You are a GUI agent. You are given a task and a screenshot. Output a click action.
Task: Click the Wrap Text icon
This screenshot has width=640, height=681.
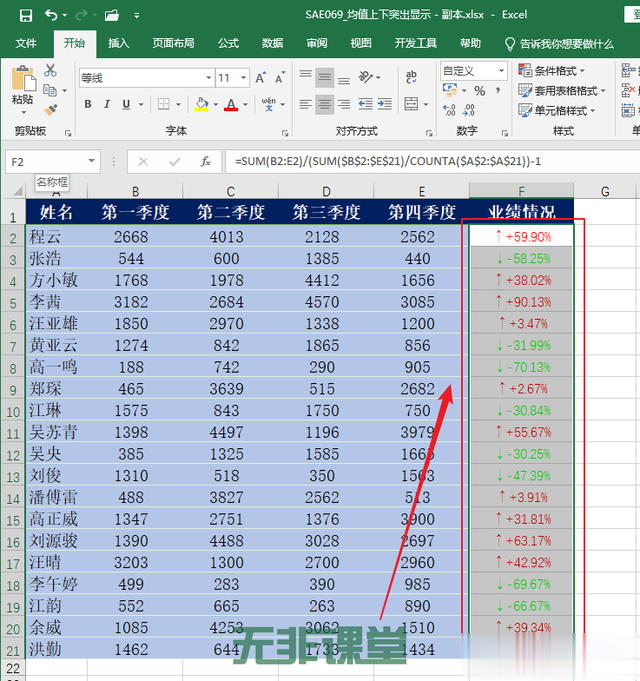(411, 77)
